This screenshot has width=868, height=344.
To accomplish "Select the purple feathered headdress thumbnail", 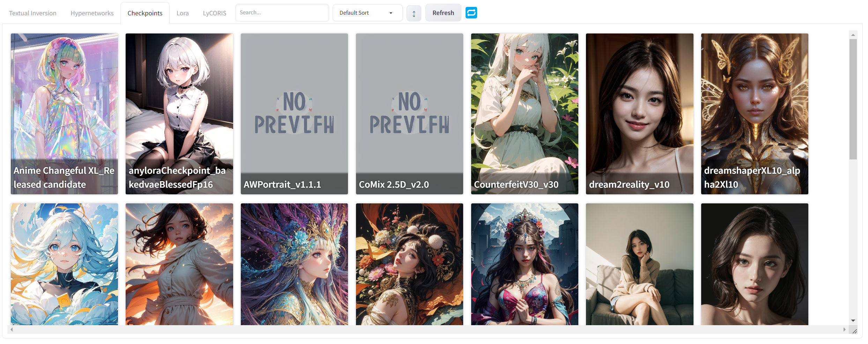I will tap(294, 264).
